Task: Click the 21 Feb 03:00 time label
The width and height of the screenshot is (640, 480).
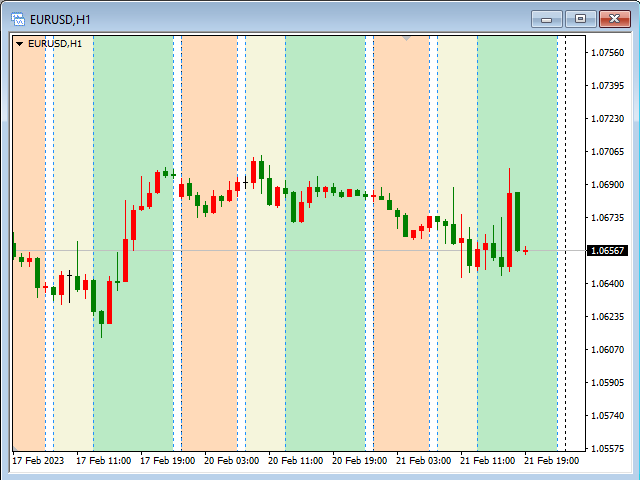Action: point(424,461)
